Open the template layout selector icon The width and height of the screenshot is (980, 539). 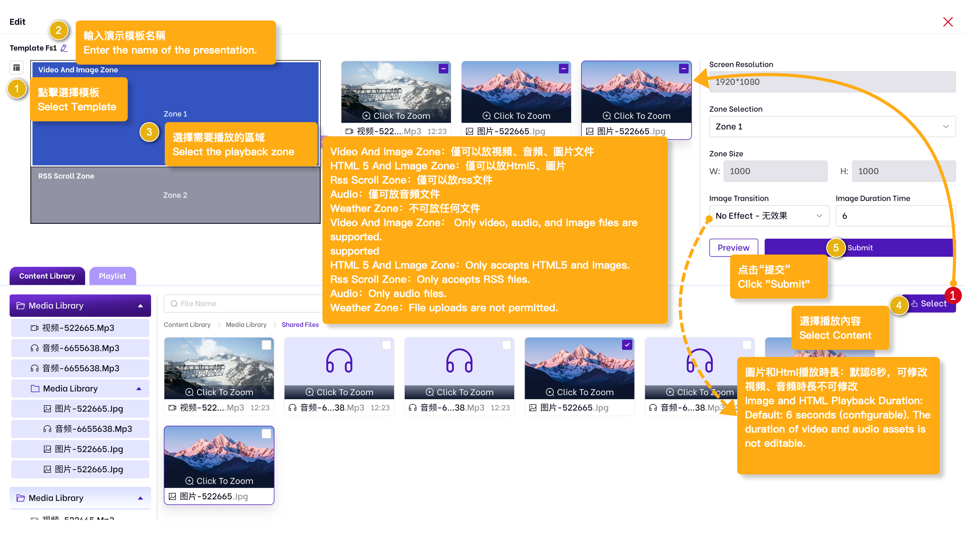17,68
